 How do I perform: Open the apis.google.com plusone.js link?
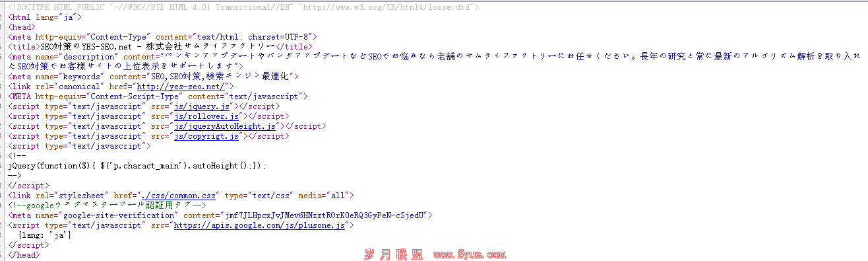(259, 225)
